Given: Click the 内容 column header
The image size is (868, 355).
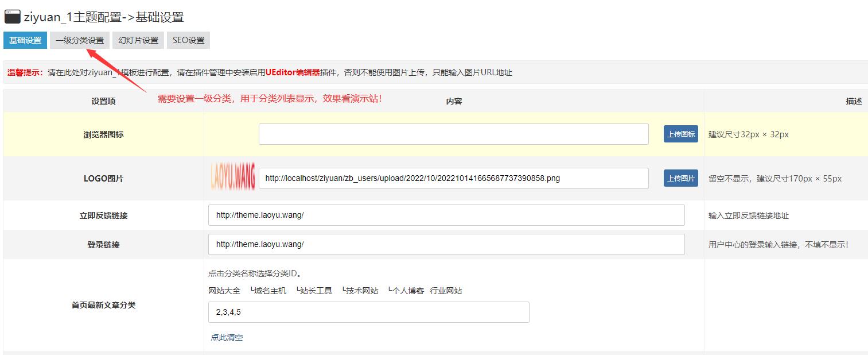Looking at the screenshot, I should pyautogui.click(x=454, y=101).
